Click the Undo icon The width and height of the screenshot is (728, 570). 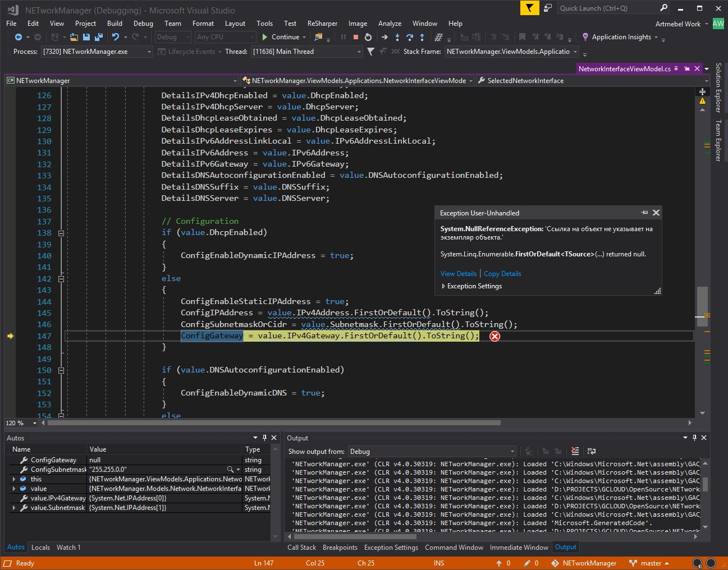click(x=115, y=37)
